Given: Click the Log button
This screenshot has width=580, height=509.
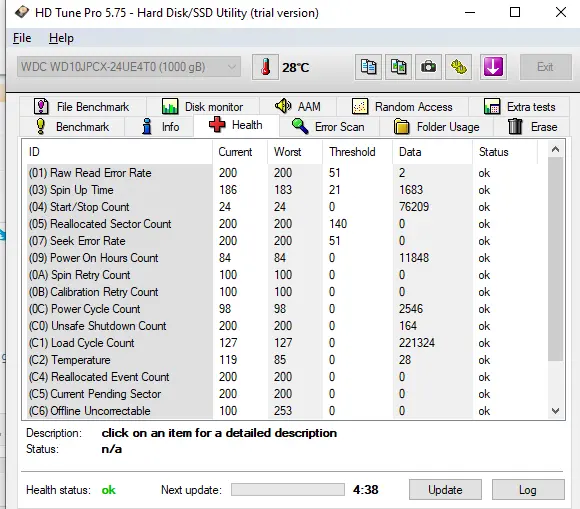Looking at the screenshot, I should (x=528, y=490).
